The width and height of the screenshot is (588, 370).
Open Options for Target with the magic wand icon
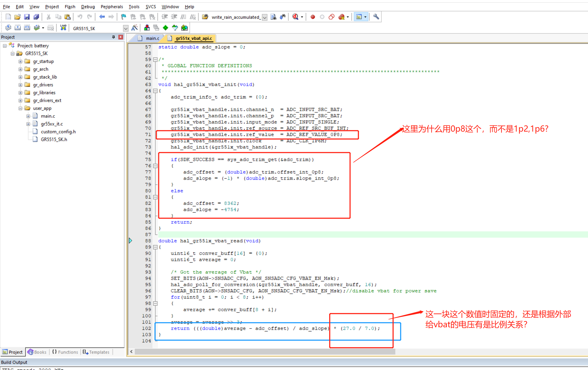[x=135, y=28]
